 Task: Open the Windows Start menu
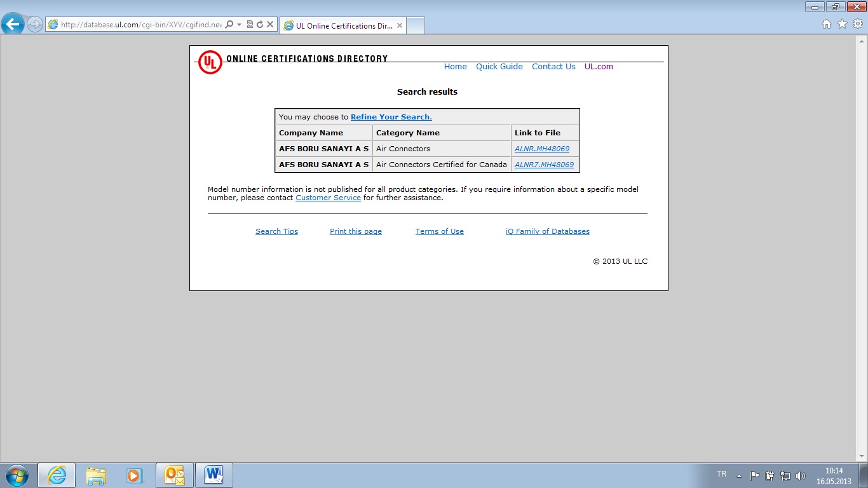(x=17, y=475)
